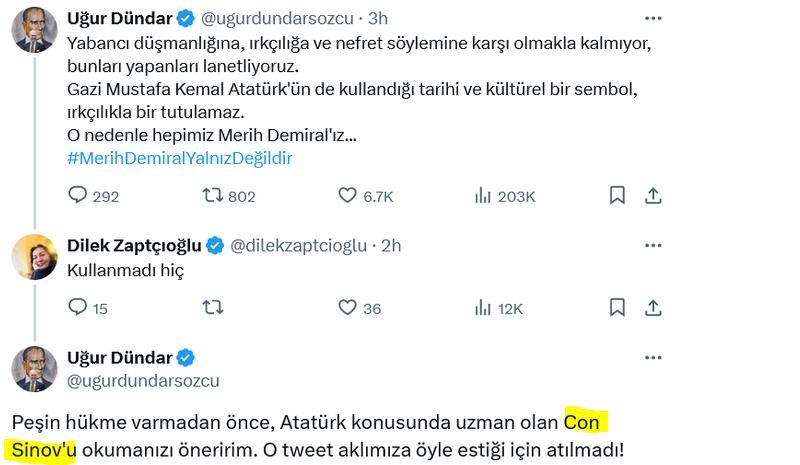Image resolution: width=800 pixels, height=465 pixels.
Task: Open more options on Dilek Zaptçıoğlu's reply
Action: [x=653, y=245]
